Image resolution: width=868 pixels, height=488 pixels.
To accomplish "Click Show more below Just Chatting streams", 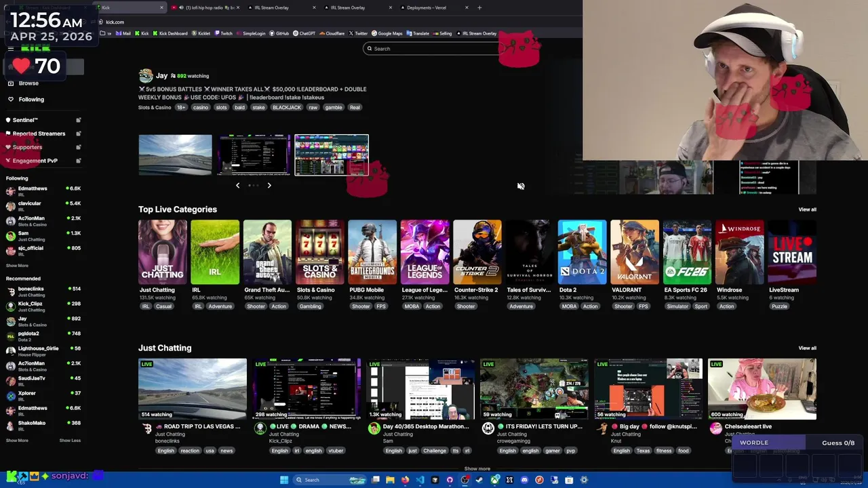I will [x=477, y=468].
